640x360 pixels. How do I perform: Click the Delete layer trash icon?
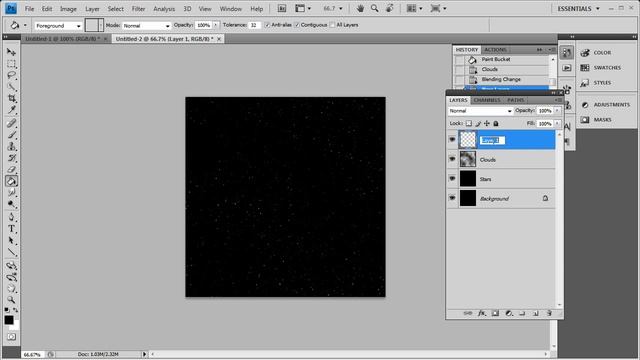coord(549,313)
